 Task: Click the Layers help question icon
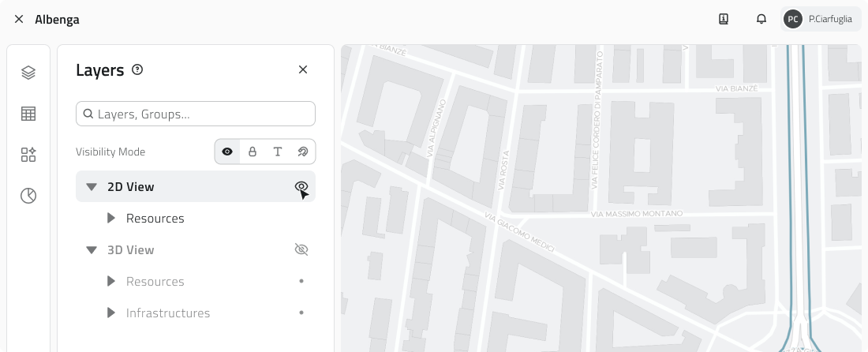pos(137,70)
